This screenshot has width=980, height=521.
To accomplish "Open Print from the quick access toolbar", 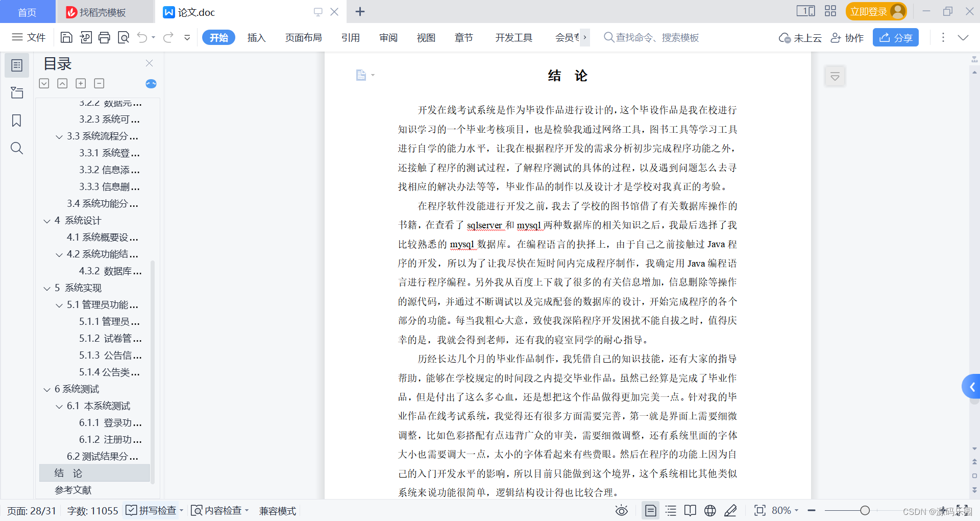I will 105,37.
